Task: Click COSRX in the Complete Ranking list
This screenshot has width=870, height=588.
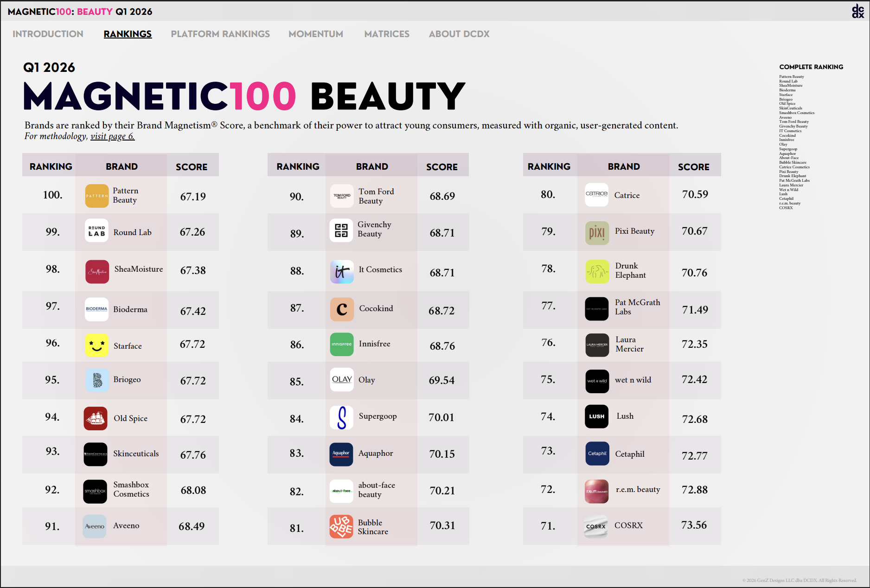Action: pos(786,208)
